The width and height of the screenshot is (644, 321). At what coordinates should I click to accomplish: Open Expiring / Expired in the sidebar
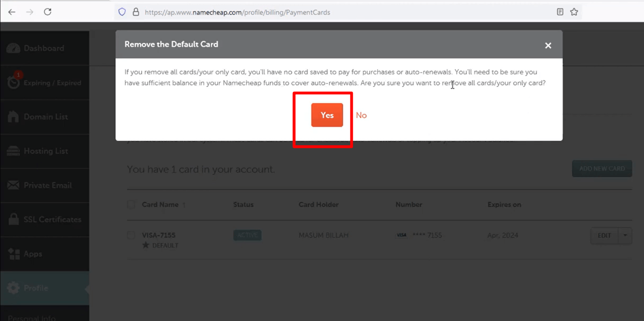click(x=44, y=83)
